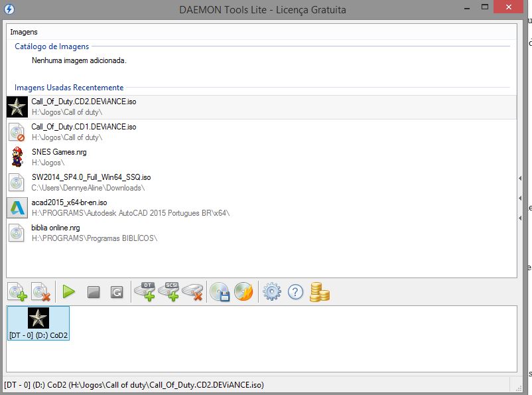532x395 pixels.
Task: Click the Catálogo de Imagens heading
Action: (52, 46)
